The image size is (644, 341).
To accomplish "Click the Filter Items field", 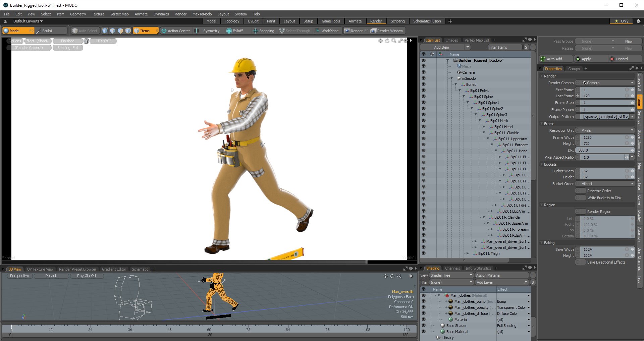I will coord(505,47).
